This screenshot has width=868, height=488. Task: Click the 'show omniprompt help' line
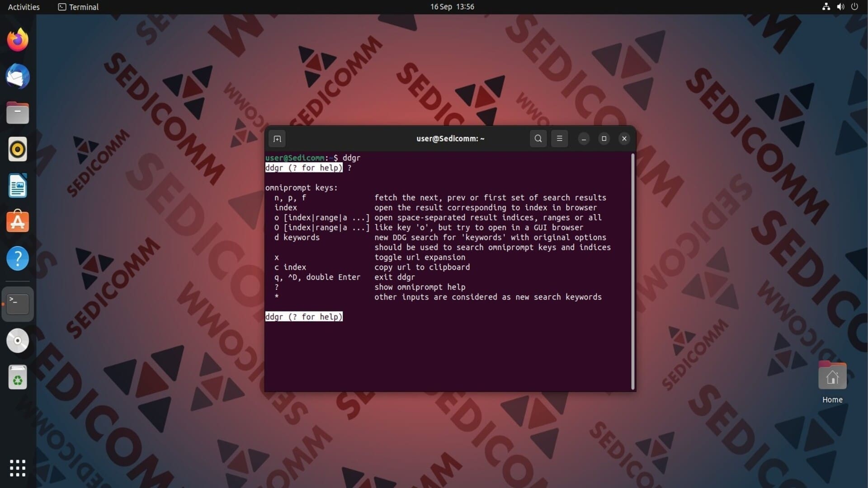point(420,287)
